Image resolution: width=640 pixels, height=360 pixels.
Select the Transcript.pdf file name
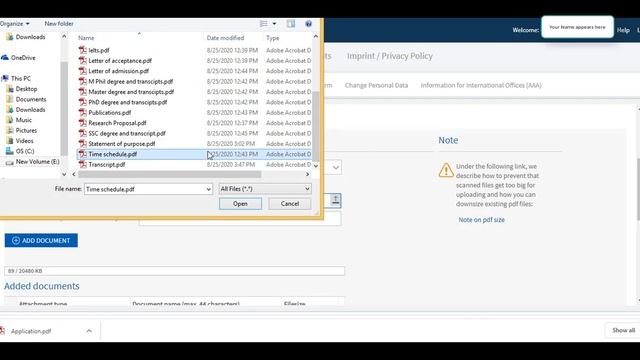click(x=107, y=164)
